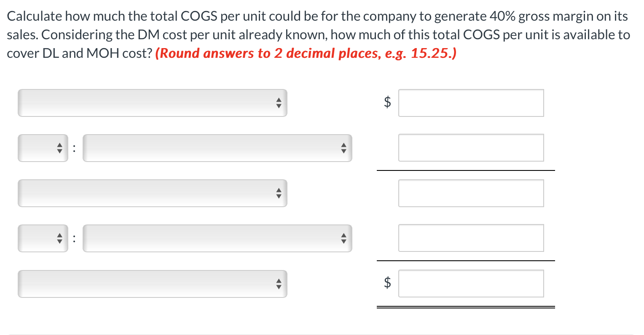The image size is (644, 335).
Task: Click the arrow icon on the second-row small dropdown
Action: pos(60,148)
